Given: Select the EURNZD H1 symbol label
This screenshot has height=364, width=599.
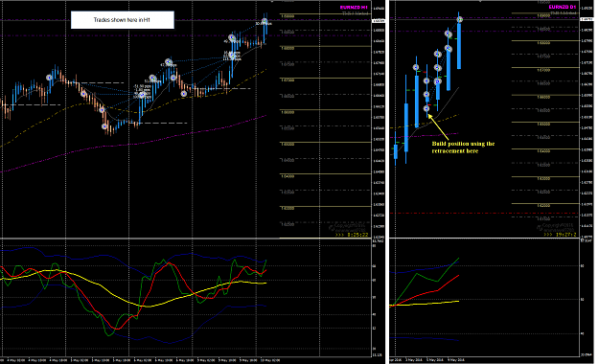Looking at the screenshot, I should (354, 8).
